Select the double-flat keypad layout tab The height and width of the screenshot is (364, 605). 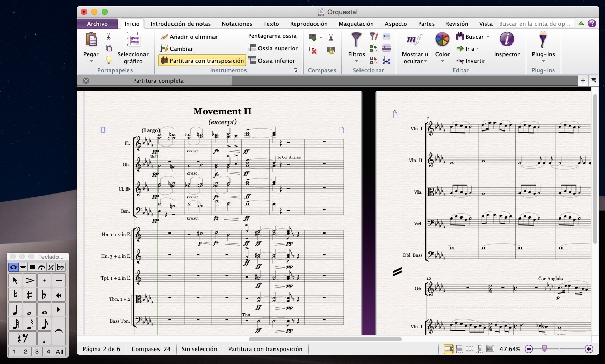61,267
